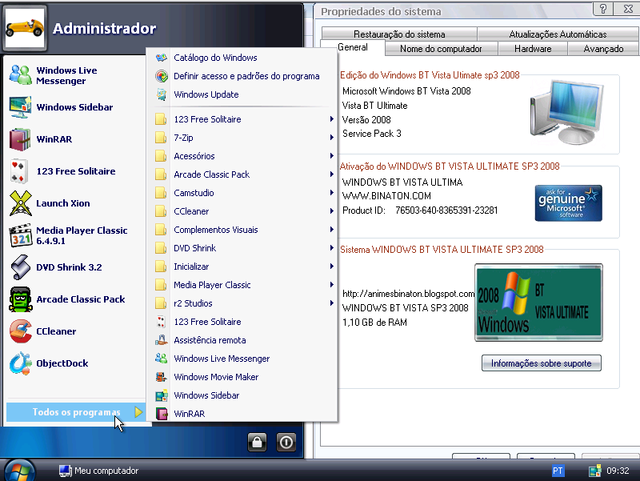Screen dimensions: 640x481
Task: Click the power shutdown button
Action: pyautogui.click(x=286, y=442)
